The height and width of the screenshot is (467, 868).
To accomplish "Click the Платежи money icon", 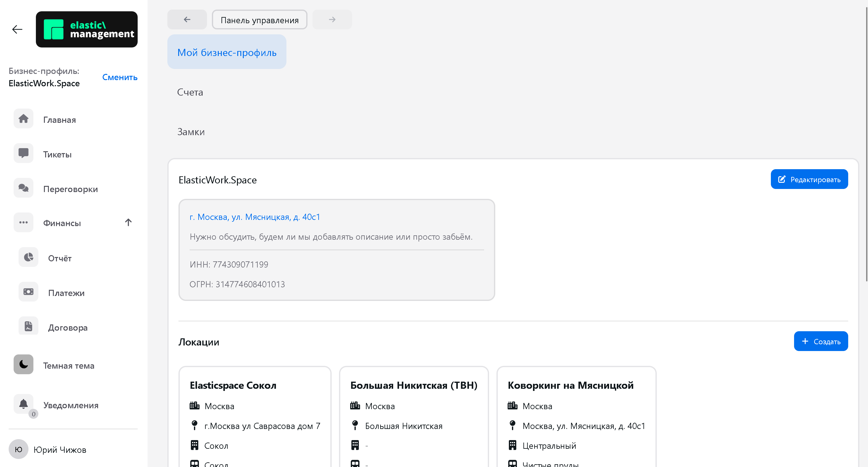I will point(28,292).
